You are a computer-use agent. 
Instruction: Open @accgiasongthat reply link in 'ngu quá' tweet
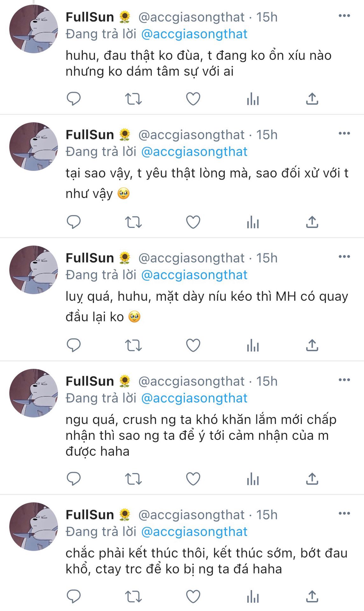coord(194,398)
